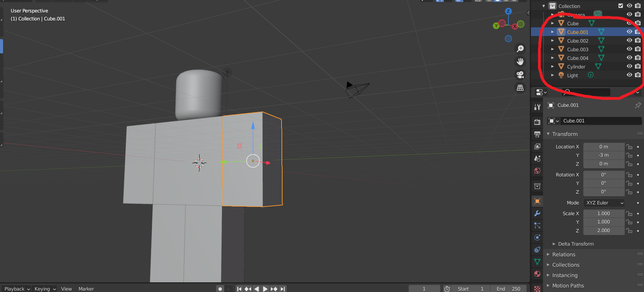Viewport: 644px width, 292px height.
Task: Expand the Cube.002 outliner row
Action: tap(552, 40)
